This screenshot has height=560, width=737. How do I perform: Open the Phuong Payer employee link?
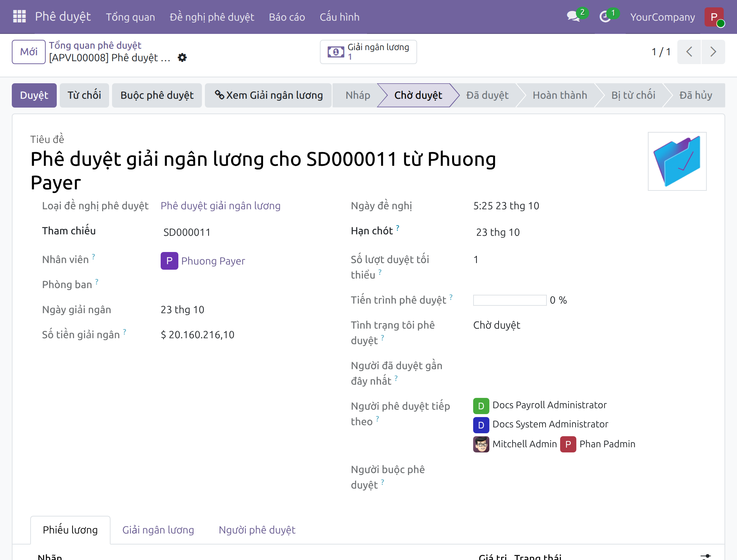pyautogui.click(x=213, y=261)
